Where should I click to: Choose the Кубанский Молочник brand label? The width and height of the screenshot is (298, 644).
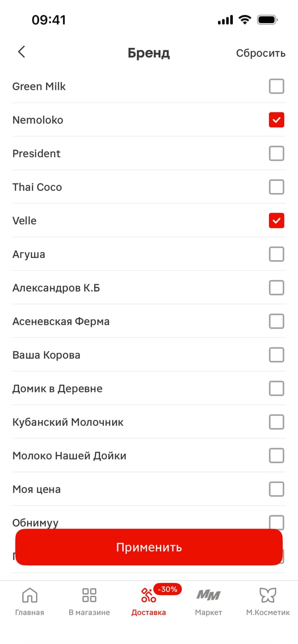pos(68,422)
